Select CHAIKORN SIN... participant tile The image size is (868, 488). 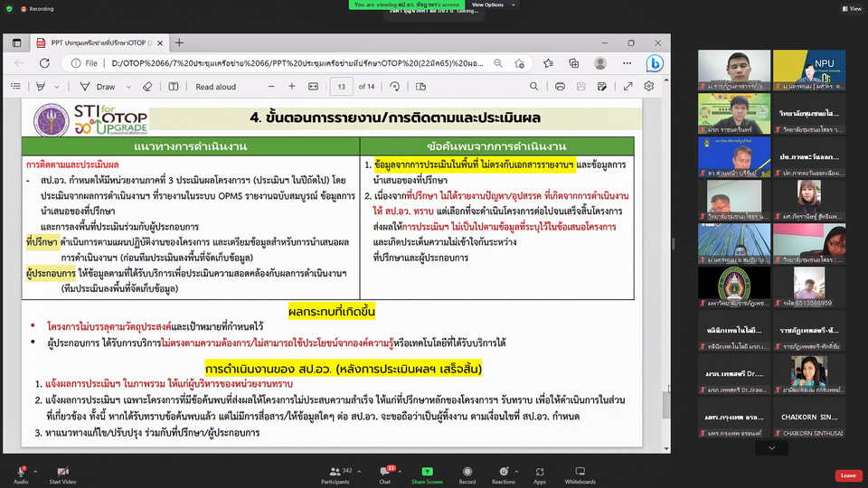809,418
